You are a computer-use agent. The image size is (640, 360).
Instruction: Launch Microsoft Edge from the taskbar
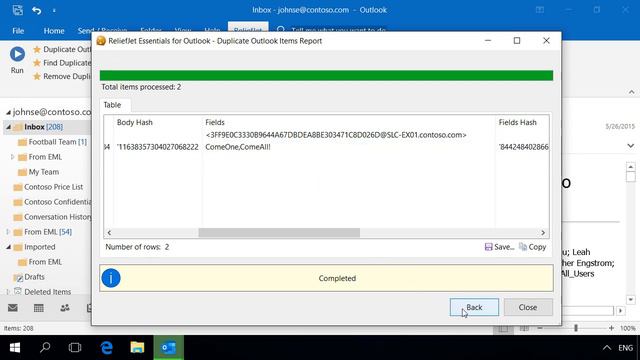(x=107, y=348)
